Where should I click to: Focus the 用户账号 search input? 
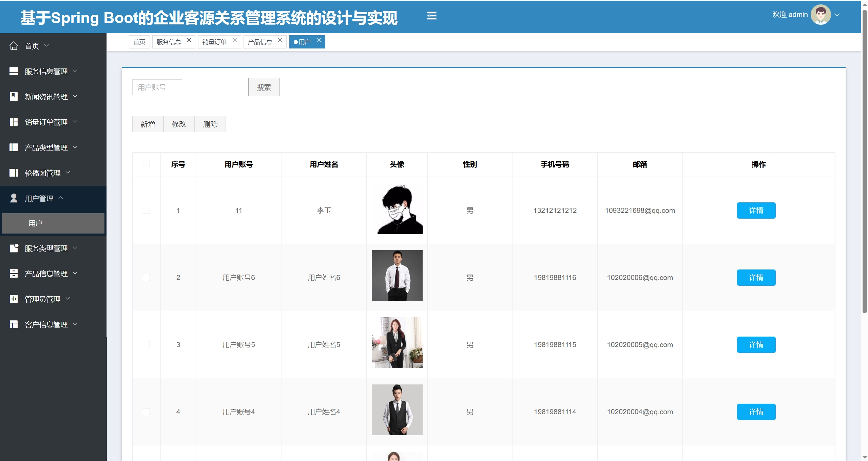coord(157,87)
